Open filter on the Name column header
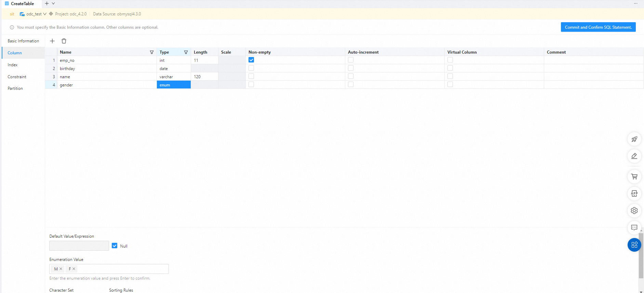644x293 pixels. (x=152, y=52)
